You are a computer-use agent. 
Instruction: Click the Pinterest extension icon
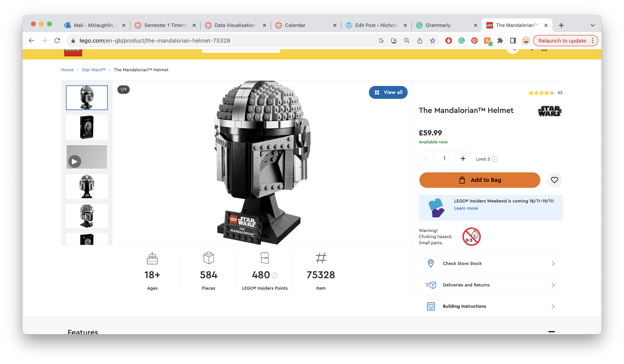pos(474,41)
